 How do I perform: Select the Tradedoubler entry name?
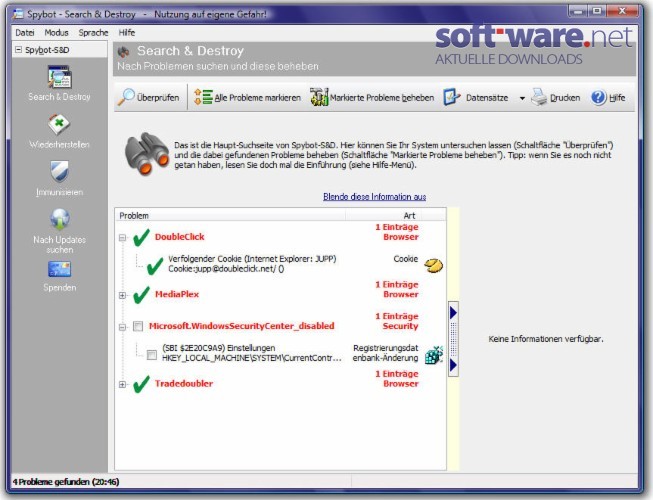(184, 383)
